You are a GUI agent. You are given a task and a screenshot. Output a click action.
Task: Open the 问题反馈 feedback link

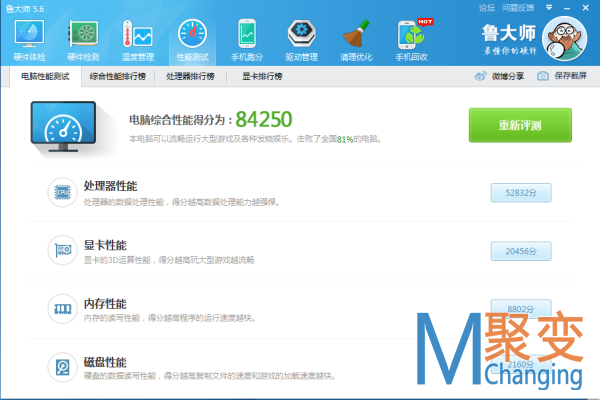click(518, 8)
